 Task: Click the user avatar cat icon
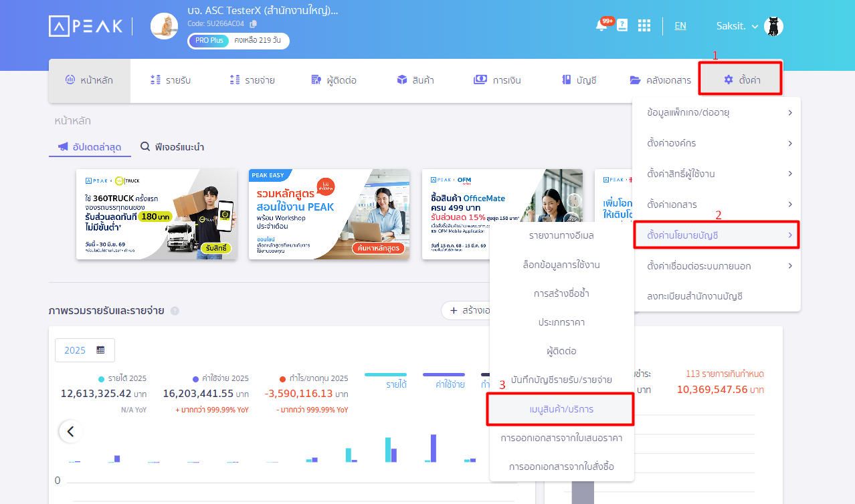[773, 26]
